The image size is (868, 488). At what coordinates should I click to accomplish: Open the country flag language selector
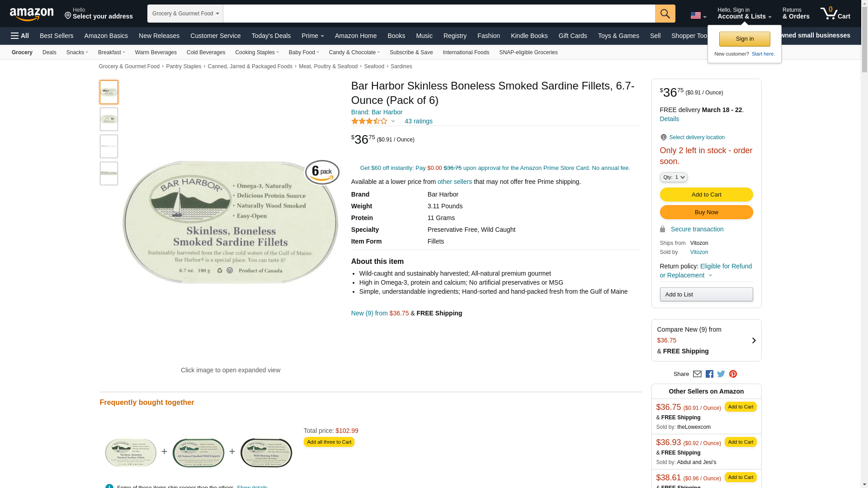point(698,15)
